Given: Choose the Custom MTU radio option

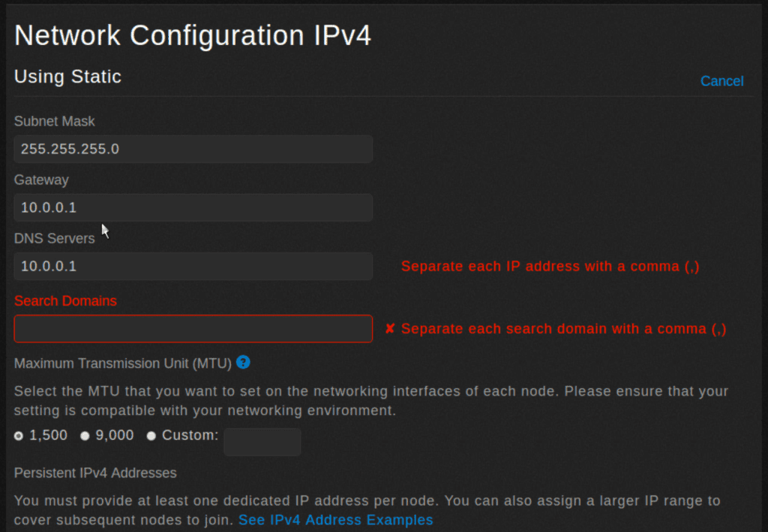Looking at the screenshot, I should pyautogui.click(x=151, y=436).
